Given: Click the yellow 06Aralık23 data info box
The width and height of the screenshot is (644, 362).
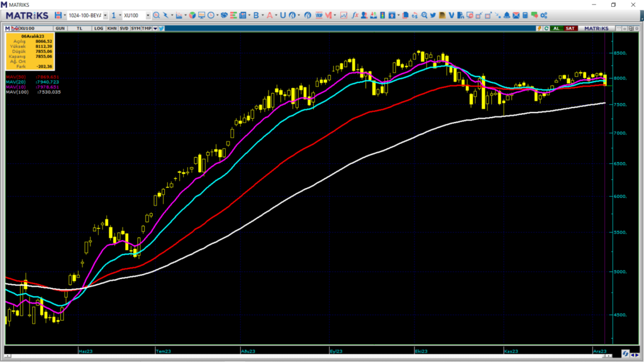Looking at the screenshot, I should point(30,52).
